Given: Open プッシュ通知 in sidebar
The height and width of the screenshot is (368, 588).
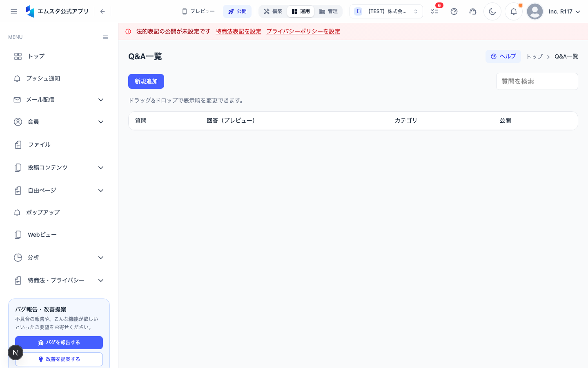Looking at the screenshot, I should pos(59,79).
